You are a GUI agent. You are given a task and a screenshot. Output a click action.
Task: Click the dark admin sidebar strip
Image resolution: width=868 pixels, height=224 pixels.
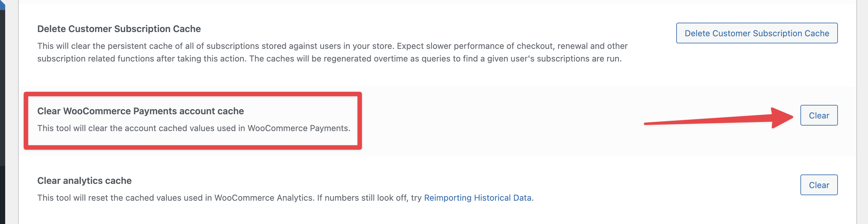(x=2, y=101)
